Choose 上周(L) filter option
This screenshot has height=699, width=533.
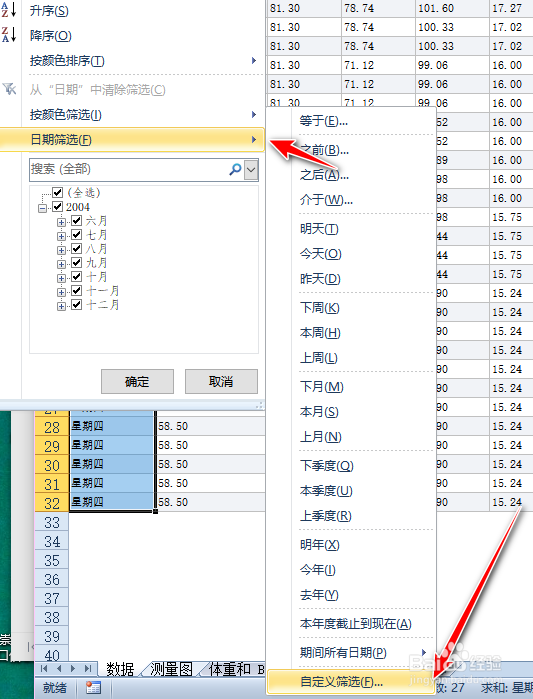pos(351,358)
